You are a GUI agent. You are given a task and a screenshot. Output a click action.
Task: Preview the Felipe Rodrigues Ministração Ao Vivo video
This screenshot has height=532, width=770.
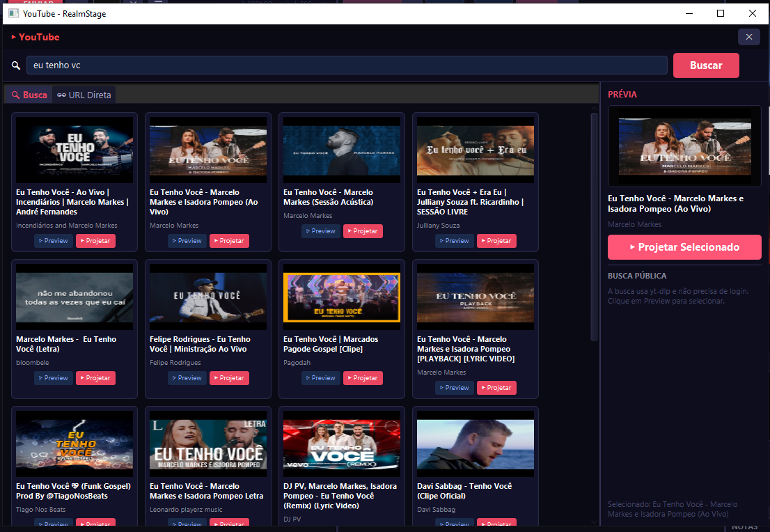coord(187,377)
